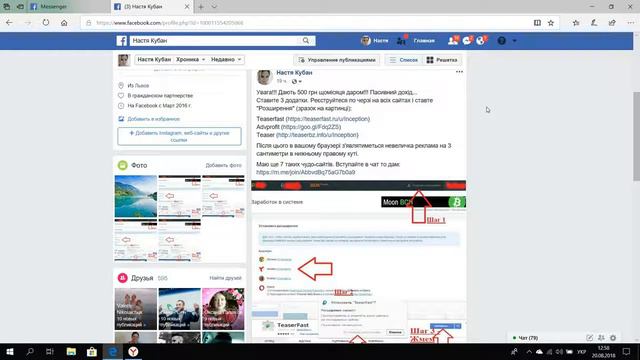The width and height of the screenshot is (640, 360).
Task: Show hidden system tray icons chevron
Action: pyautogui.click(x=529, y=351)
